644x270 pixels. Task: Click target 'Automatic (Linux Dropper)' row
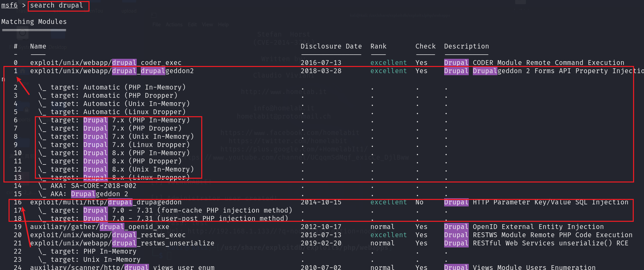[112, 112]
